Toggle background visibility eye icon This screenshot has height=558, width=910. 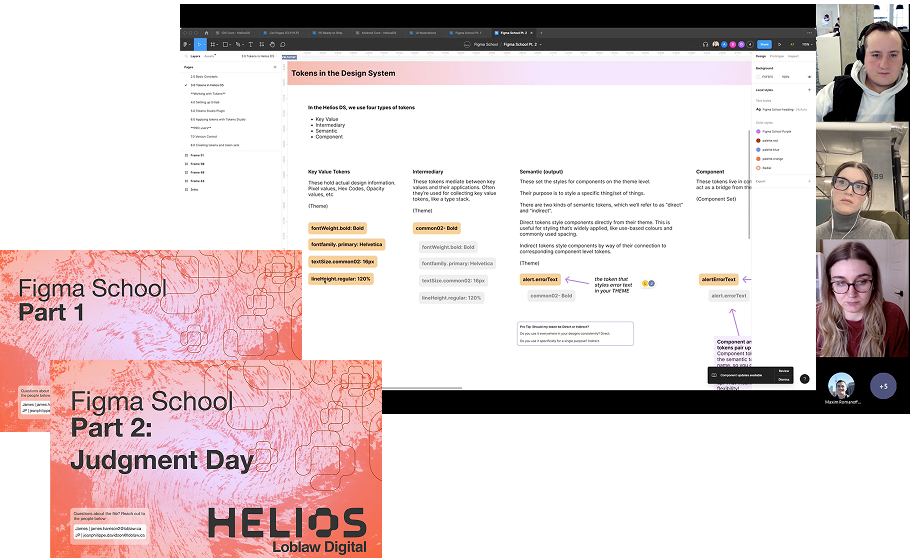coord(810,77)
